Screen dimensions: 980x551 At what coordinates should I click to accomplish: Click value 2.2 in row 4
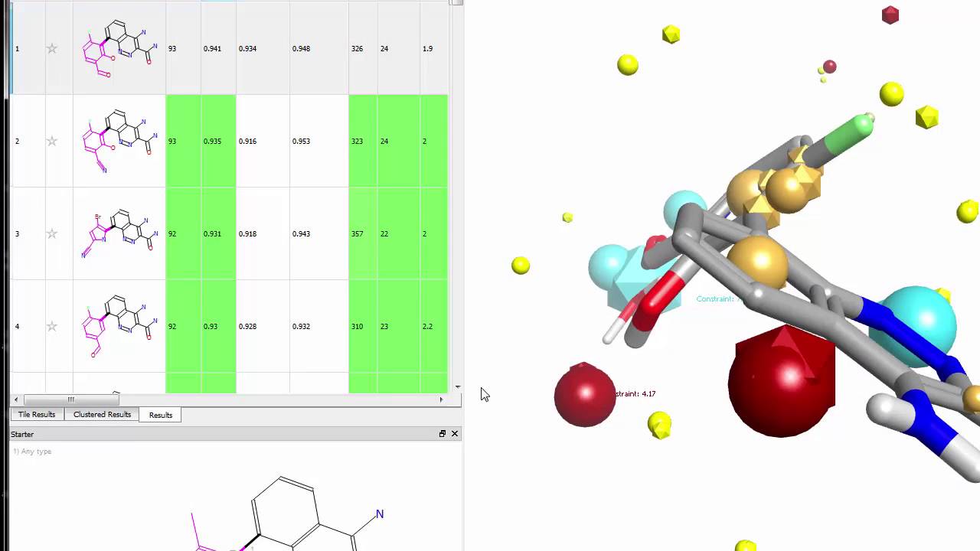427,326
